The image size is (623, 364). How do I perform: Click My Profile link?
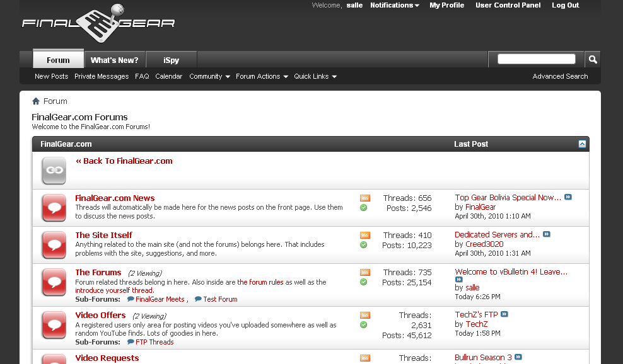(x=446, y=5)
